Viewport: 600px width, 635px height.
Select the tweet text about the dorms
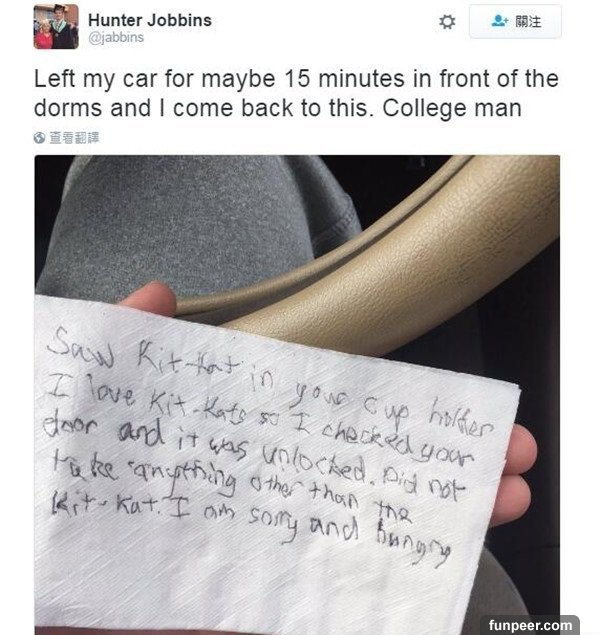pyautogui.click(x=296, y=93)
